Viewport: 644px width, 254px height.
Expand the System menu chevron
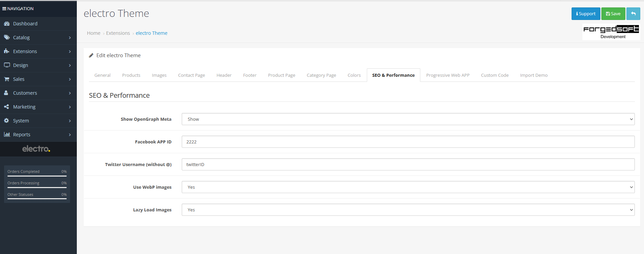70,121
